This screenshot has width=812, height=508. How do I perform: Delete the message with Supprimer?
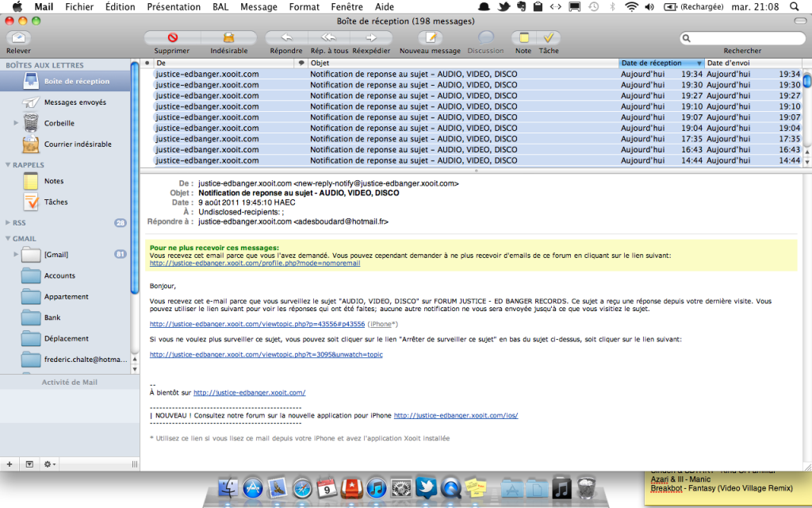tap(172, 38)
